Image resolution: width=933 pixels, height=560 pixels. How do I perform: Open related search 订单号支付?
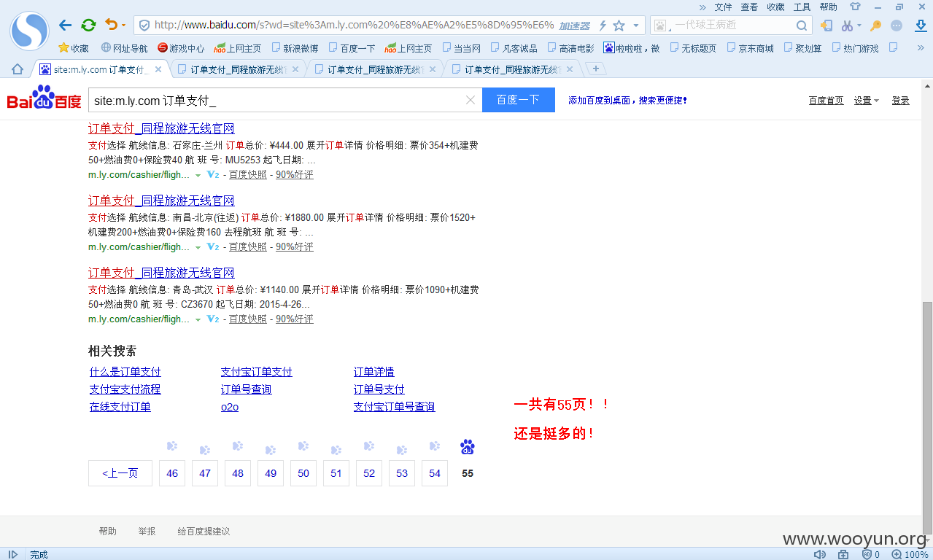379,389
